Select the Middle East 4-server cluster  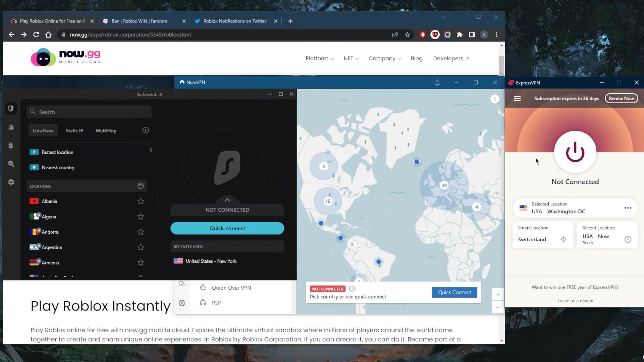(x=477, y=207)
